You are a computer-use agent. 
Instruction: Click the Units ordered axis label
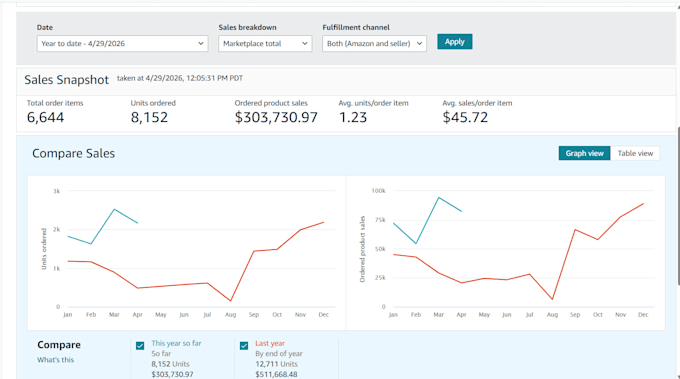click(x=44, y=249)
